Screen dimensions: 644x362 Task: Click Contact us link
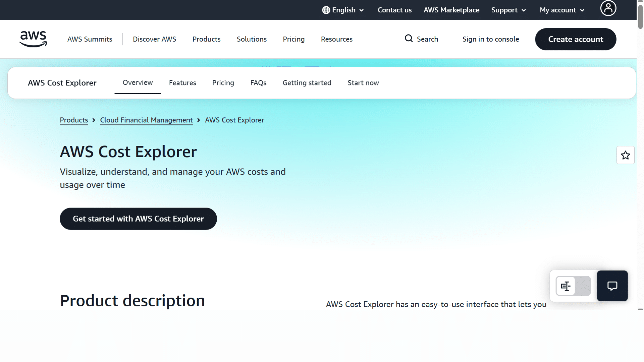click(394, 10)
